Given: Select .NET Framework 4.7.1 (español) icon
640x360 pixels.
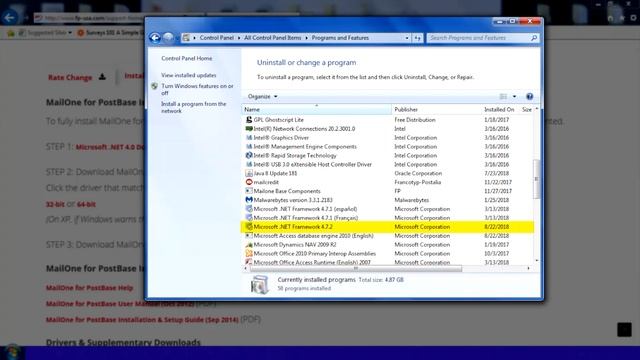Looking at the screenshot, I should click(x=249, y=209).
